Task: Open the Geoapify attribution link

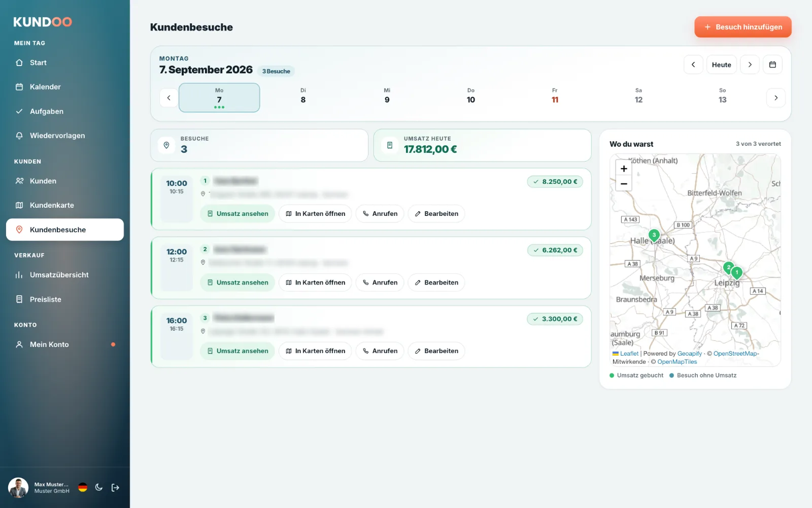Action: click(x=690, y=354)
